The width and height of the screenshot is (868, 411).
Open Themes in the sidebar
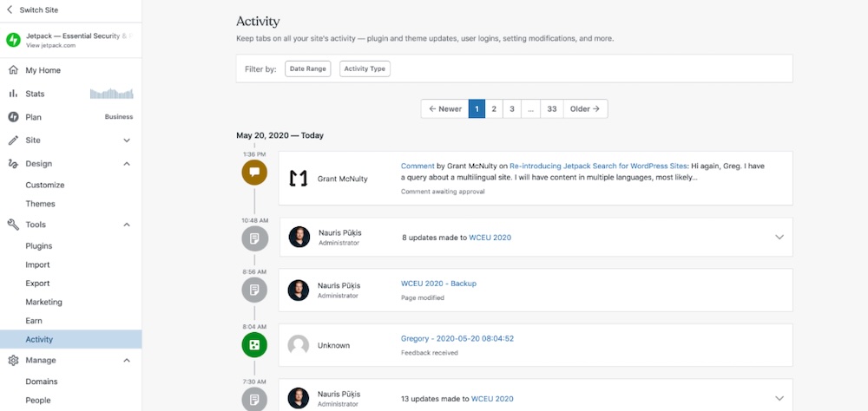(x=41, y=204)
